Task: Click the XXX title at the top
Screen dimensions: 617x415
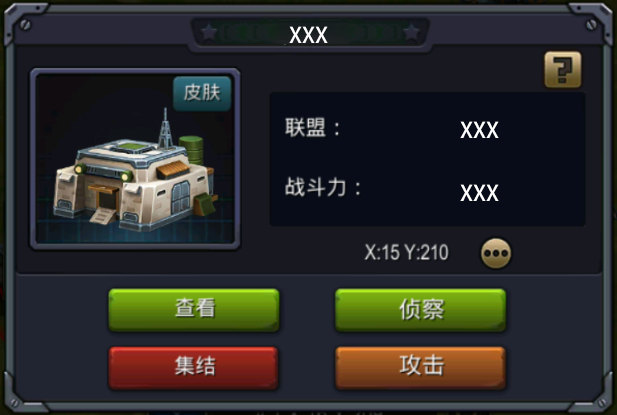Action: click(308, 35)
